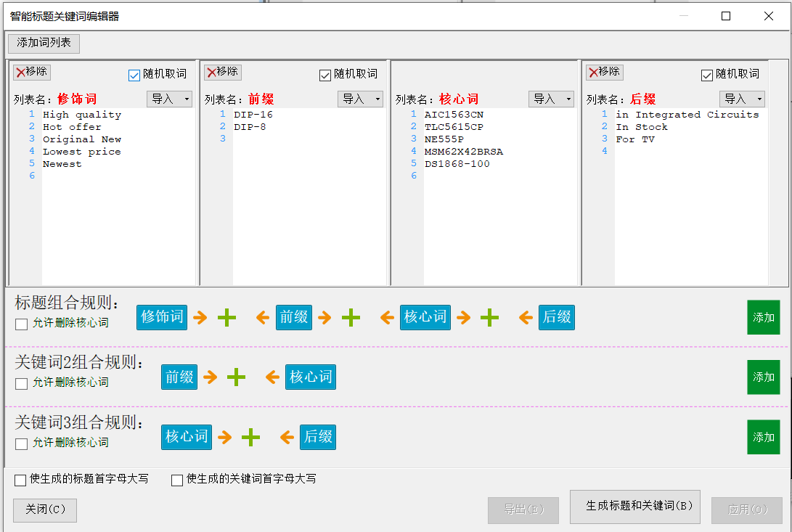Click 'DS1868-100' line in 核心词 list

click(457, 164)
